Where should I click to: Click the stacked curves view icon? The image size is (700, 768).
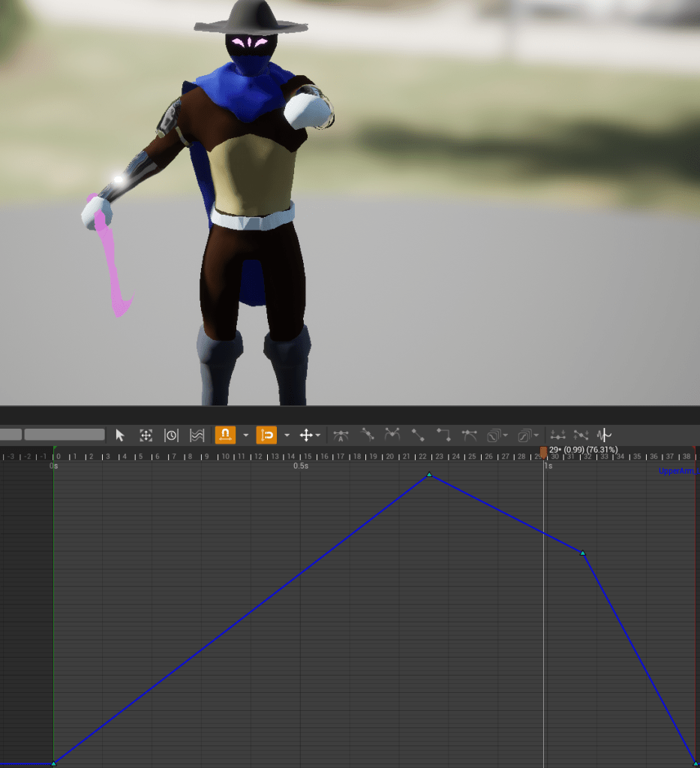click(x=197, y=435)
